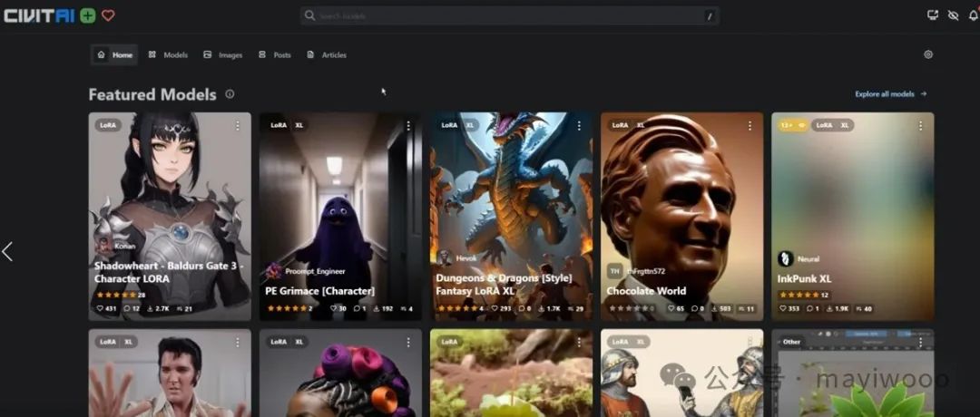This screenshot has width=980, height=417.
Task: Open the home page settings gear
Action: point(928,54)
